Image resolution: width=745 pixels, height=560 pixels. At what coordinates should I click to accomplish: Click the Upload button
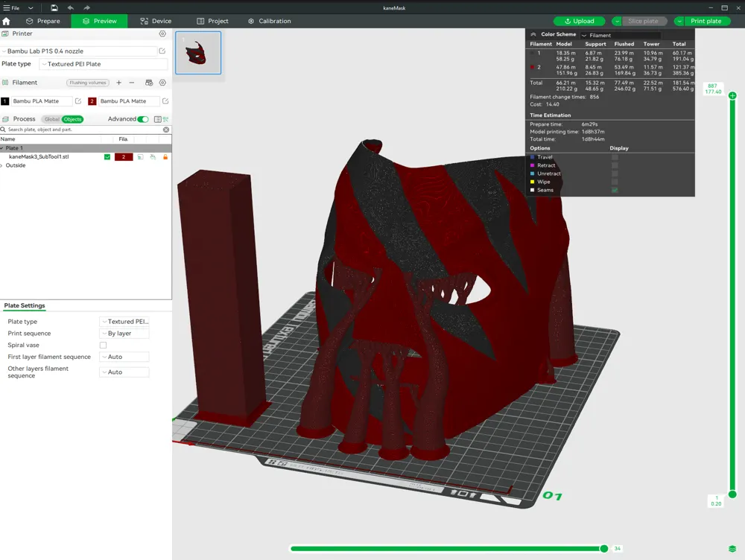click(579, 21)
